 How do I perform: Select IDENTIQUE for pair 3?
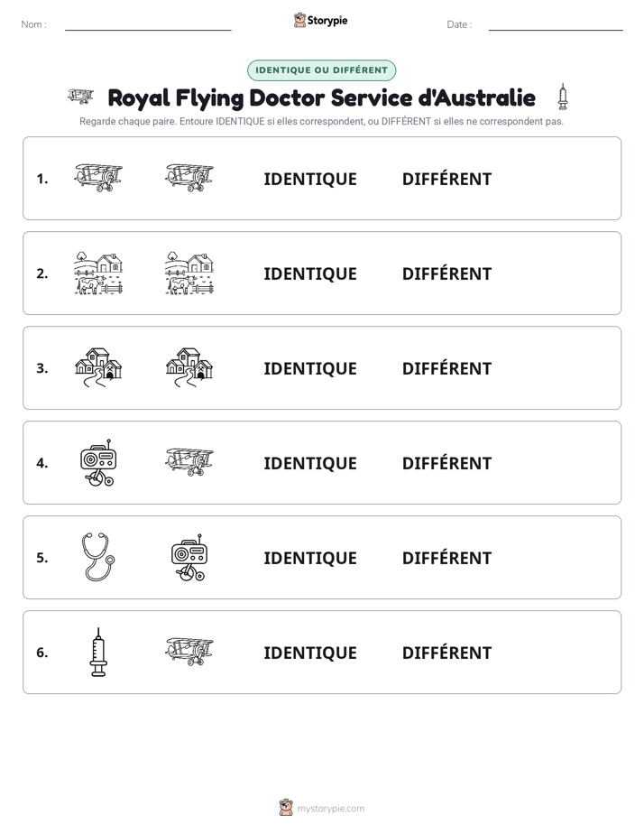(x=310, y=368)
